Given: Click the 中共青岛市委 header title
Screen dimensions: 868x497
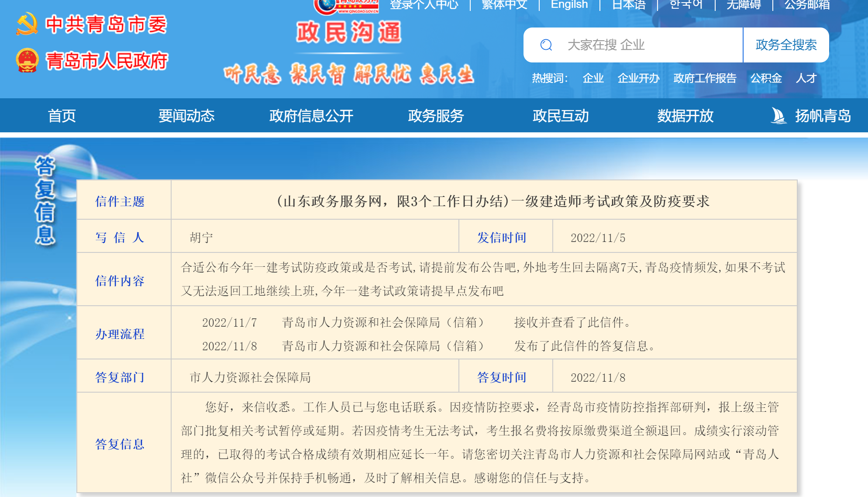Looking at the screenshot, I should click(107, 24).
